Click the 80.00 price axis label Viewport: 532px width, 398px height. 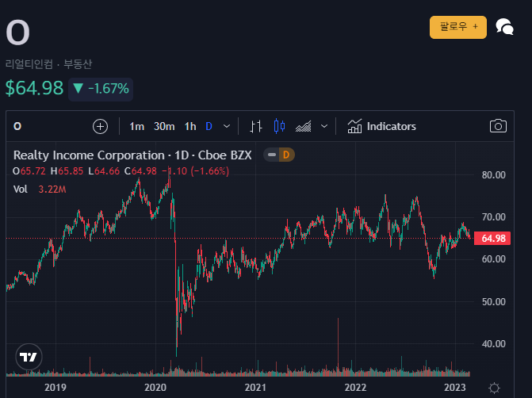[494, 175]
